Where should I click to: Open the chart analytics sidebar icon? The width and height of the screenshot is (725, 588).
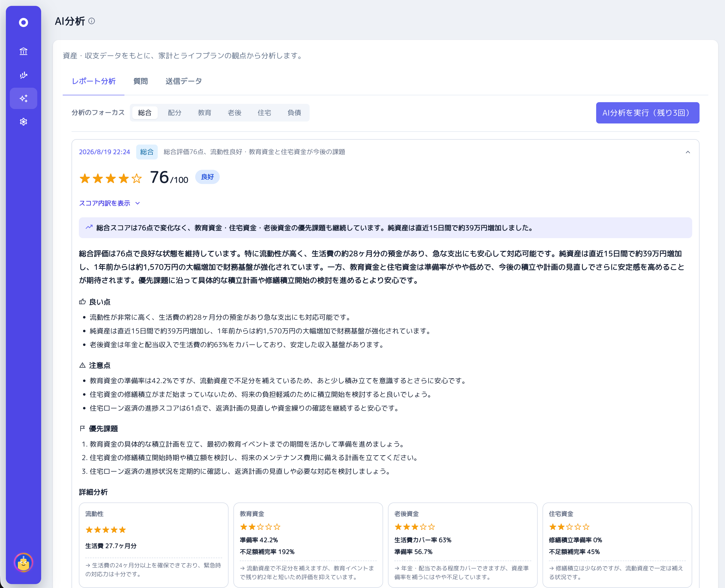[23, 75]
